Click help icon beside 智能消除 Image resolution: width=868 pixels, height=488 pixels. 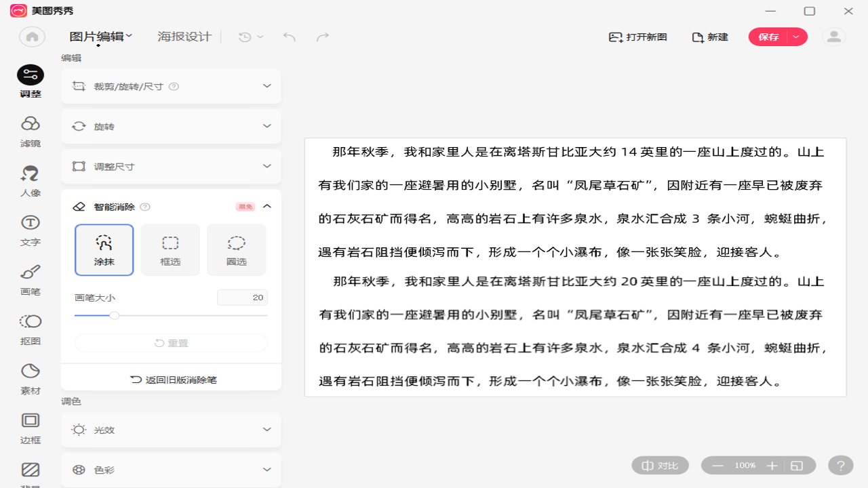[x=145, y=207]
